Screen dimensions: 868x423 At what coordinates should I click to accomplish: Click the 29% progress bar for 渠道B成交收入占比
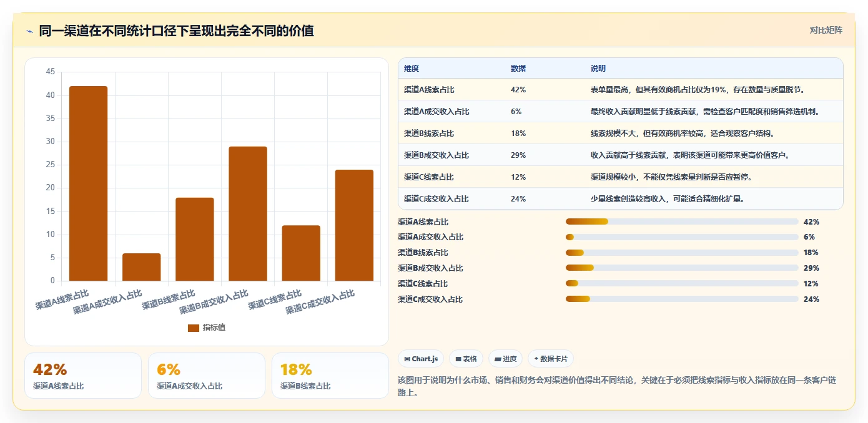click(x=682, y=268)
